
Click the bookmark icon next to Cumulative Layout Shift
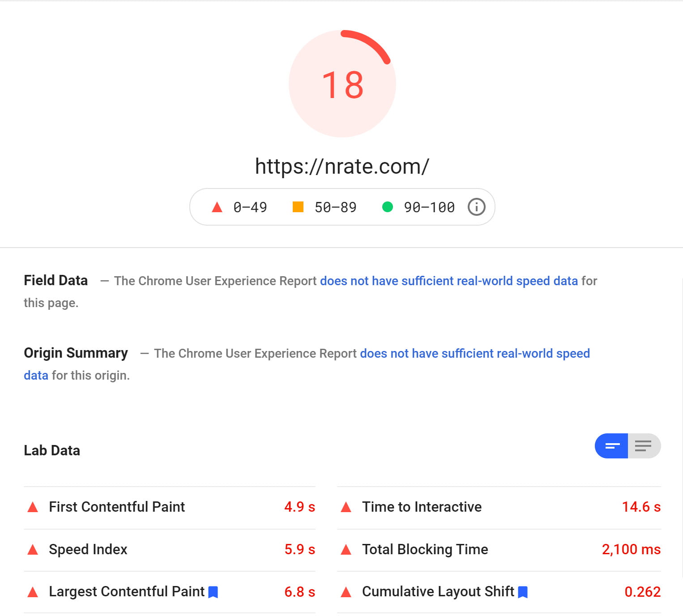pyautogui.click(x=523, y=592)
